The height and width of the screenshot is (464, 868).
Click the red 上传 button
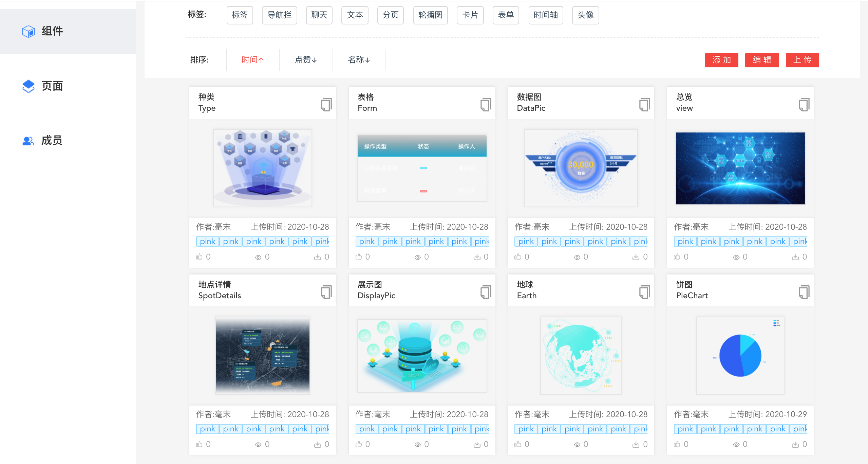pyautogui.click(x=802, y=60)
